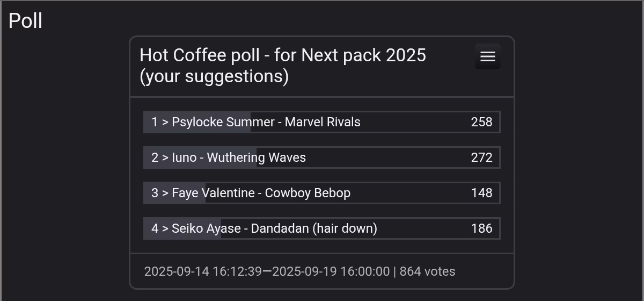Click the 148 vote count
The width and height of the screenshot is (644, 301).
coord(481,193)
